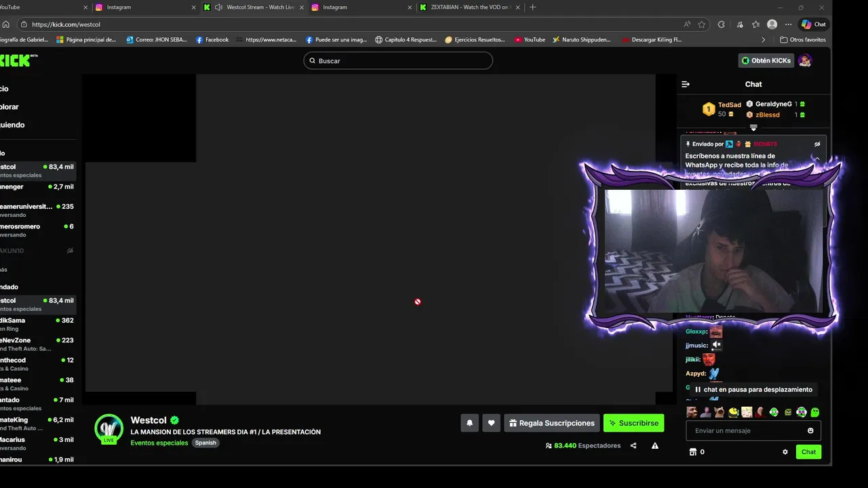Close the ZEXTABIAN tab
868x488 pixels.
517,7
